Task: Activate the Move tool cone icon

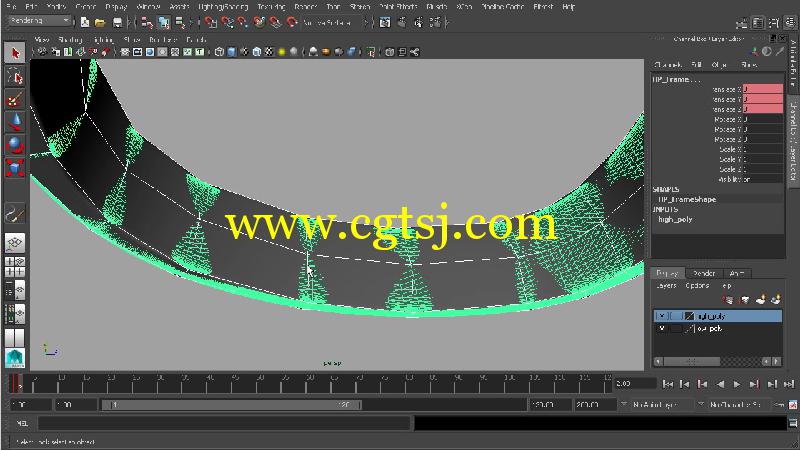Action: (x=15, y=122)
